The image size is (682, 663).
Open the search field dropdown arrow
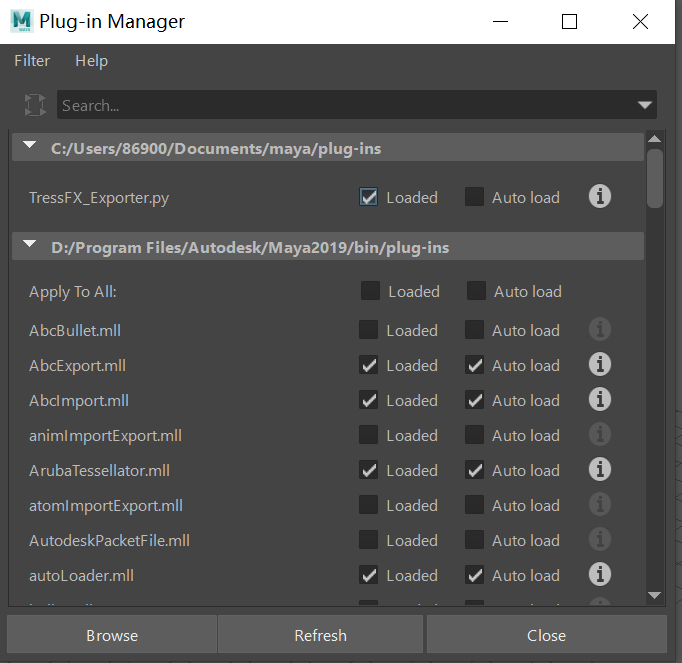pyautogui.click(x=644, y=105)
